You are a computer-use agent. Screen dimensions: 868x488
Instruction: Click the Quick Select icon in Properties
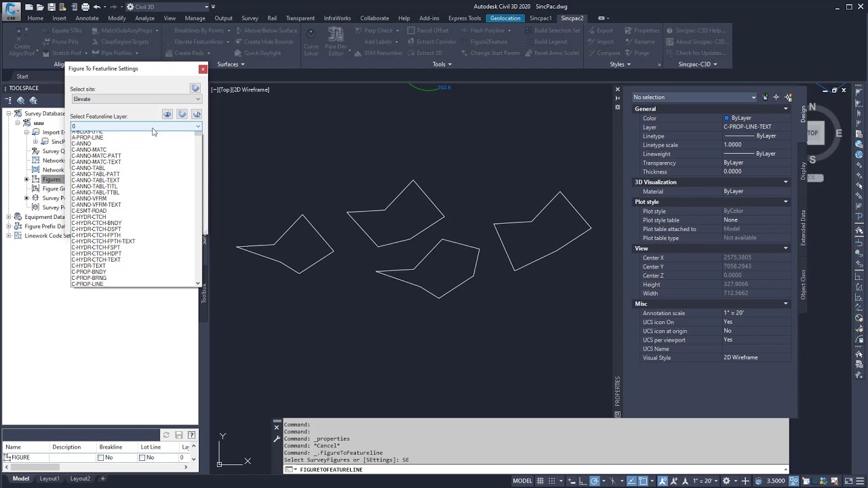(788, 97)
